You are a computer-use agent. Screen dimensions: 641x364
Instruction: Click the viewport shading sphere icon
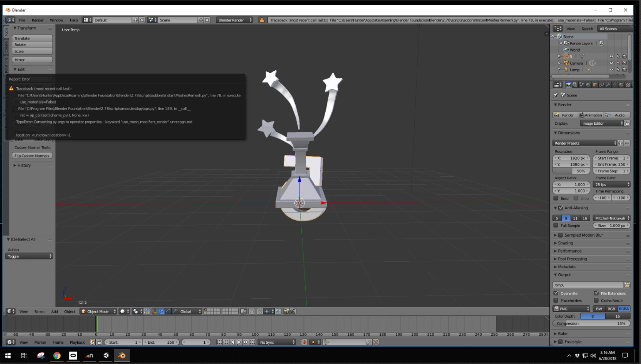click(122, 311)
